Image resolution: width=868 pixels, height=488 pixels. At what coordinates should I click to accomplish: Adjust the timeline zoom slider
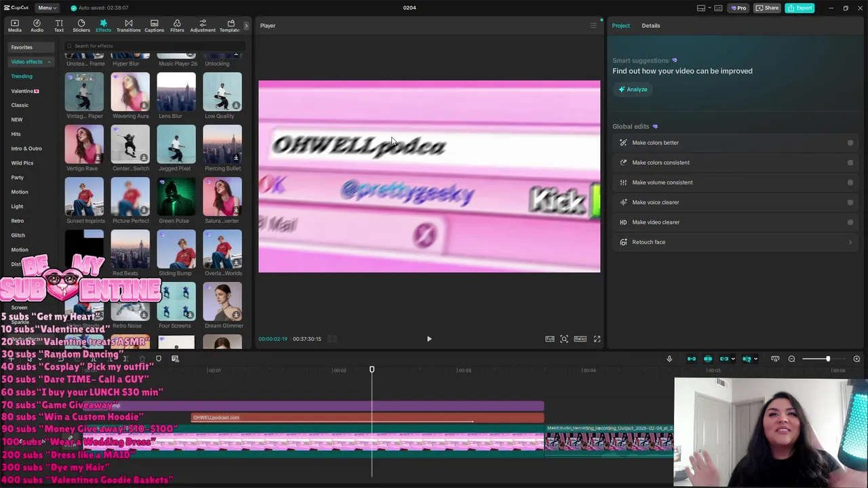click(x=827, y=359)
